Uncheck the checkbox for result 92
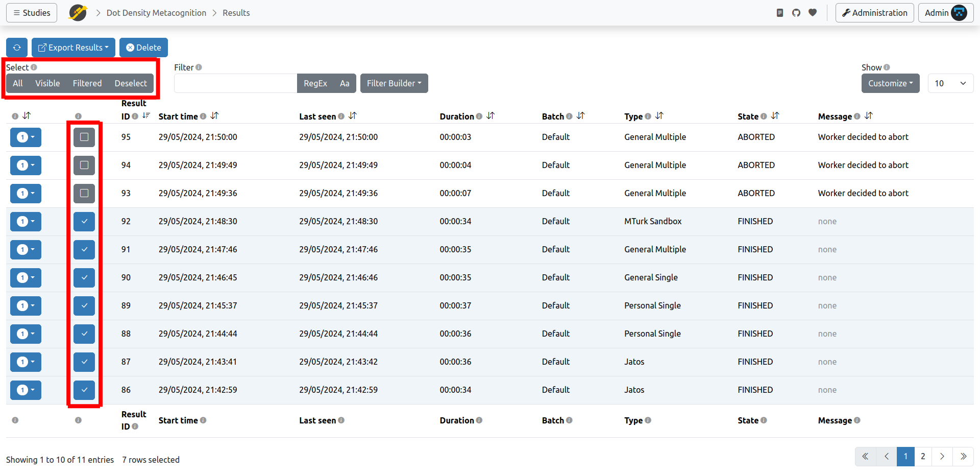Screen dimensions: 980x474 coord(84,221)
